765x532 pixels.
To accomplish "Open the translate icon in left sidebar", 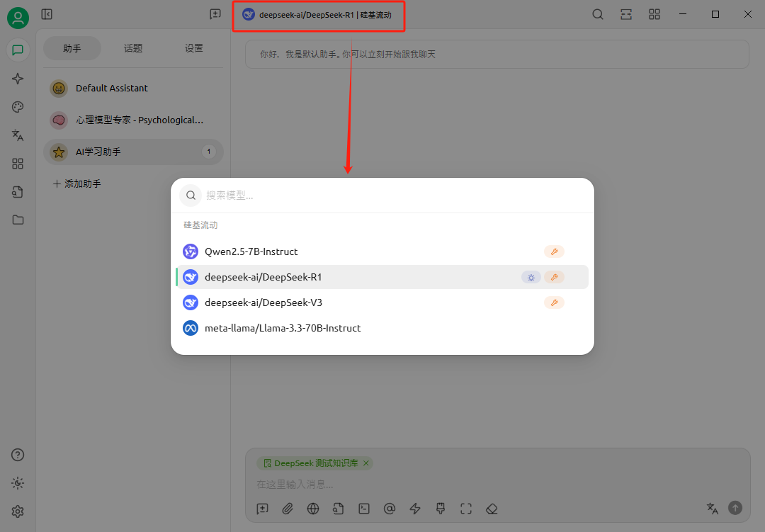I will [18, 135].
